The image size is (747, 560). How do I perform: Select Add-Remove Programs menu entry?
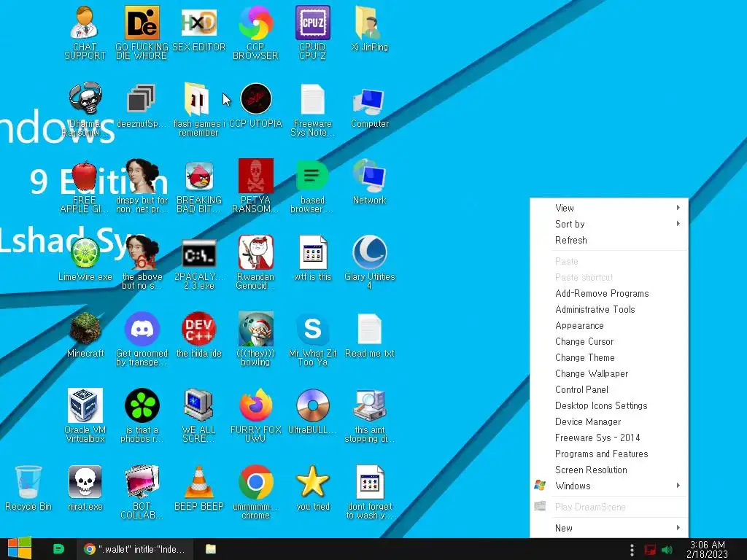(609, 294)
